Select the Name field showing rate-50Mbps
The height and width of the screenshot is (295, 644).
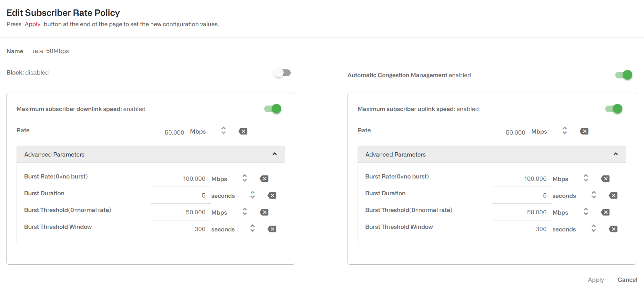pyautogui.click(x=136, y=51)
